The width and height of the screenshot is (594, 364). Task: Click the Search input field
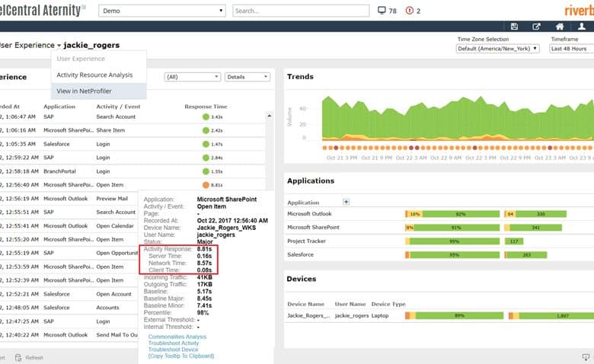point(301,11)
